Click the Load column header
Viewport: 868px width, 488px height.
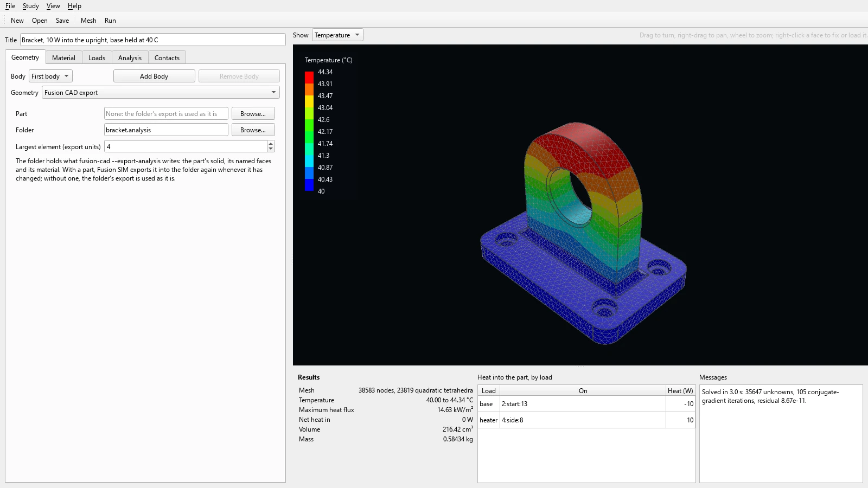[x=489, y=391]
